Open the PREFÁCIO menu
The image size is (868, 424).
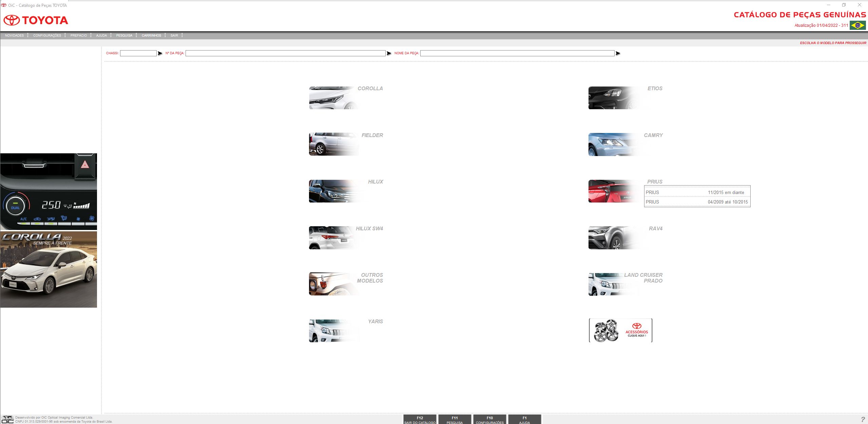(79, 36)
